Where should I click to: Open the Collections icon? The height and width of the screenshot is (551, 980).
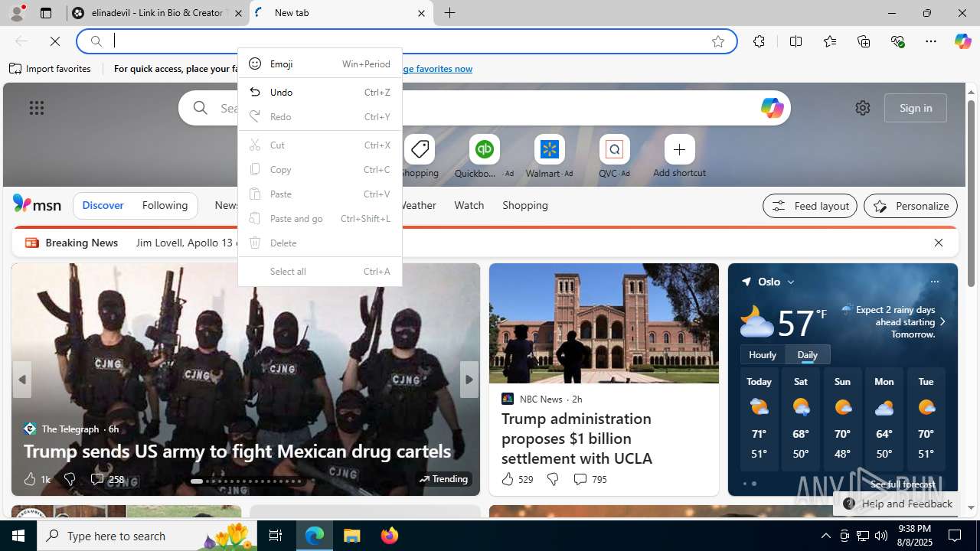click(x=864, y=41)
